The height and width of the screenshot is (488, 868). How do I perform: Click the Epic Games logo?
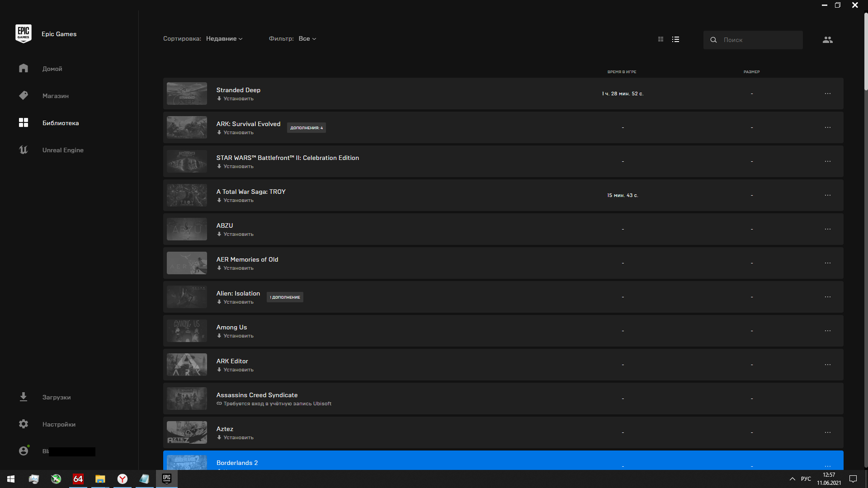click(x=23, y=34)
